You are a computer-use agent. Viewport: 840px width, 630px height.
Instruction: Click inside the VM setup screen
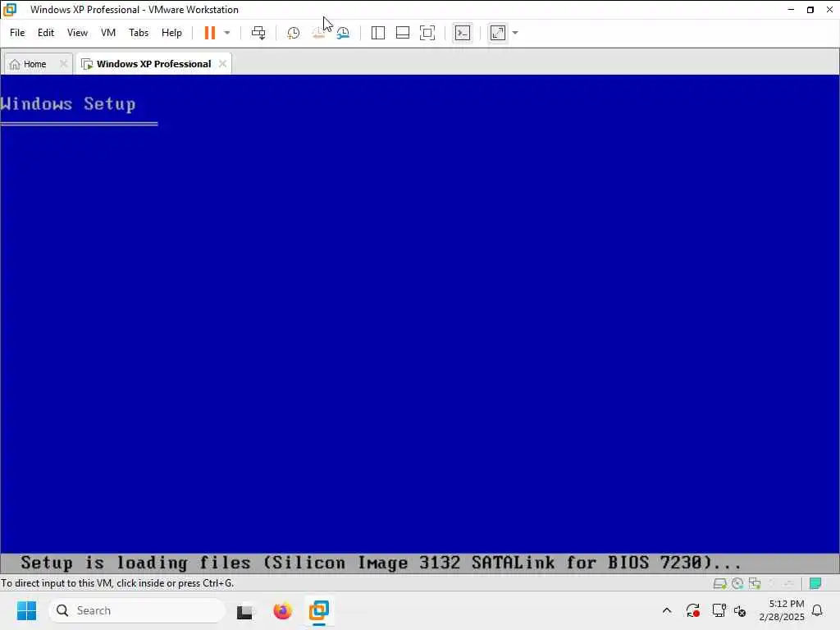tap(419, 323)
